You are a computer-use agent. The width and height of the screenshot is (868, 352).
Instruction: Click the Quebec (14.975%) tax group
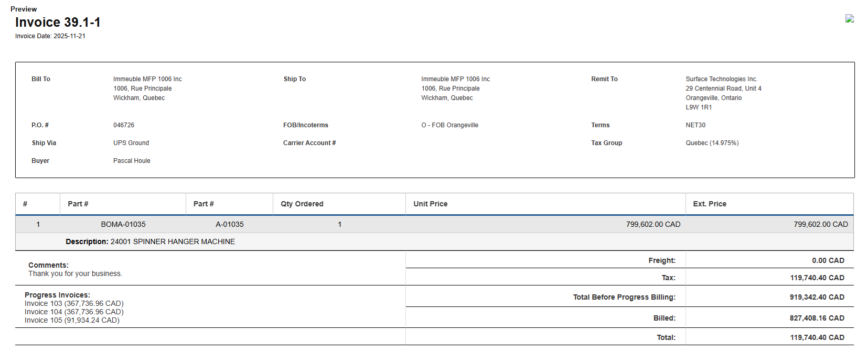(x=712, y=143)
